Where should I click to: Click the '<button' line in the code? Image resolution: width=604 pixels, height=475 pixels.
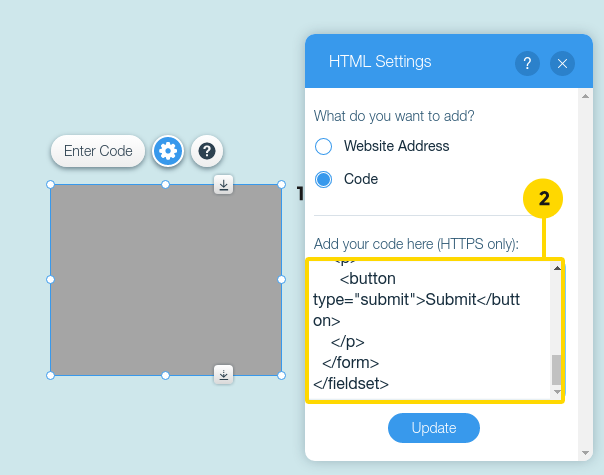pyautogui.click(x=367, y=279)
